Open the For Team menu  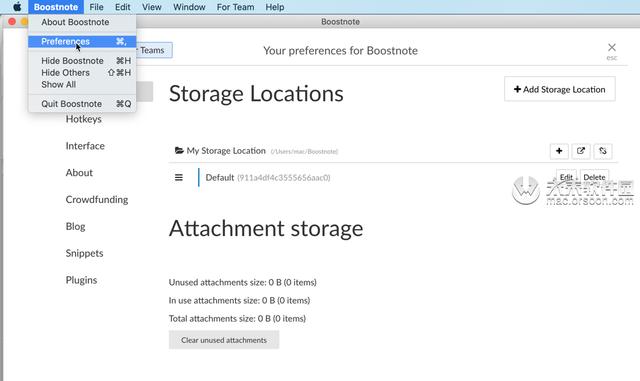(x=235, y=7)
